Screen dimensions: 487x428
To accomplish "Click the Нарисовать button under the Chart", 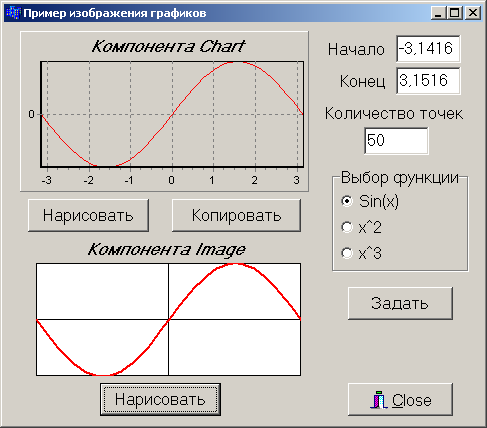I will click(88, 215).
